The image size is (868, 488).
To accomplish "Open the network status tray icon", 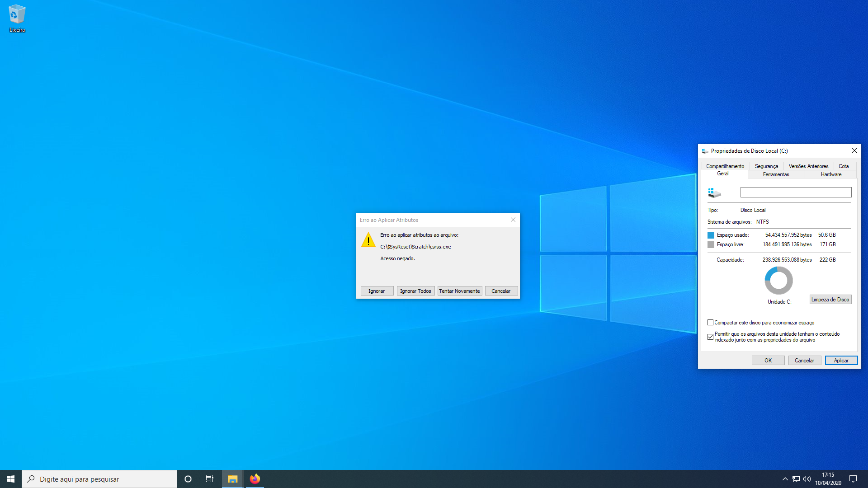I will click(796, 479).
